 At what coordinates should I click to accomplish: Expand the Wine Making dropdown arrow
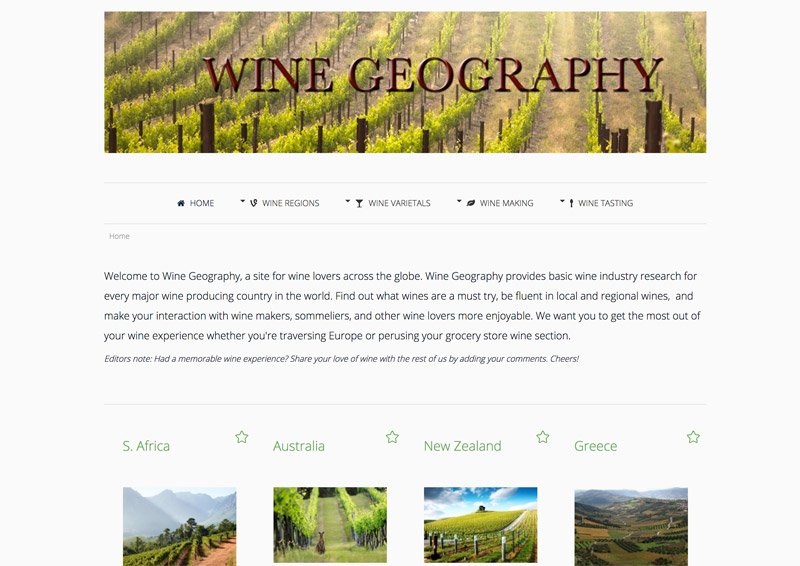pos(459,201)
